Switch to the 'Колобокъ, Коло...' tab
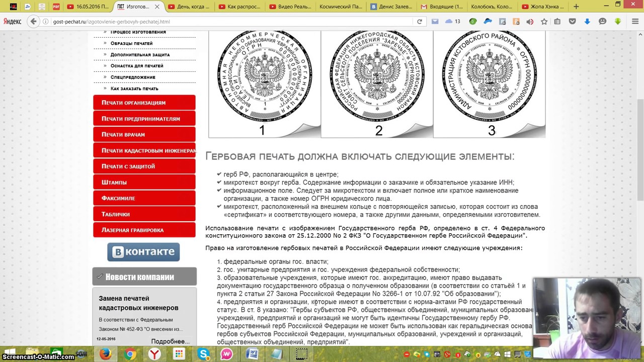Screen dimensions: 644x362 coord(492,7)
